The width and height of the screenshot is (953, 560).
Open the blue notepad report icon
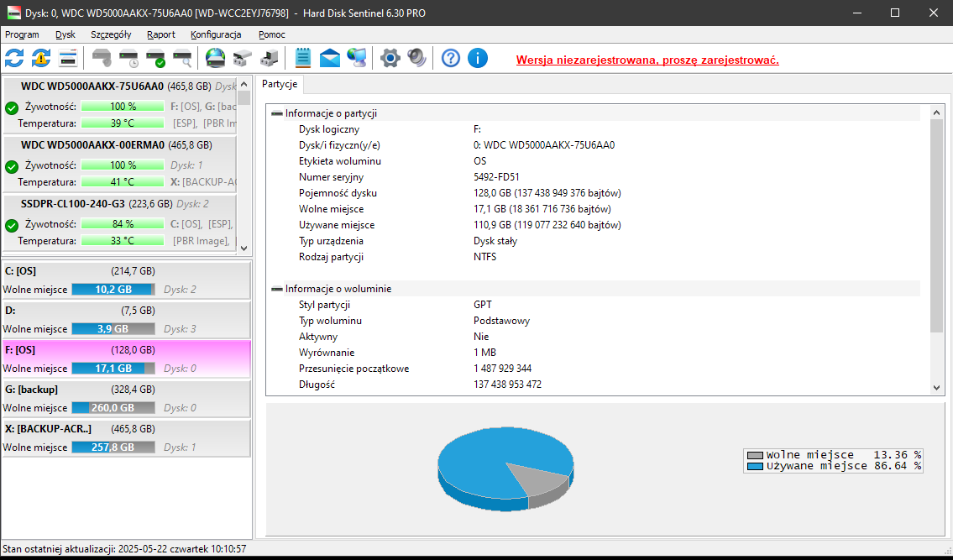pyautogui.click(x=303, y=58)
